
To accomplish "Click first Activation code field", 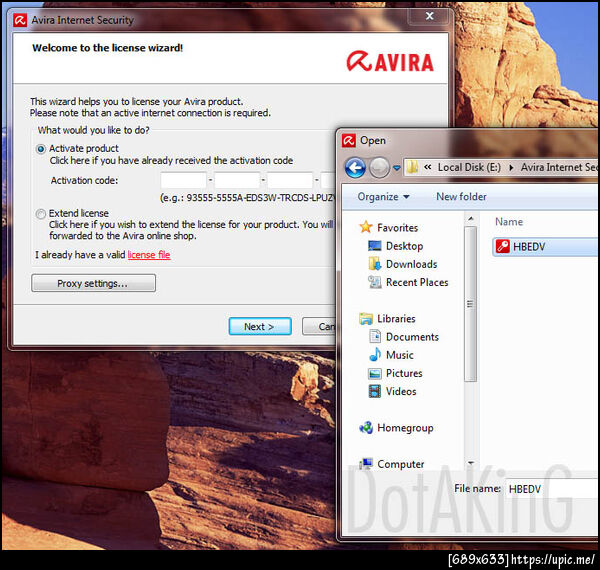I will [x=183, y=180].
